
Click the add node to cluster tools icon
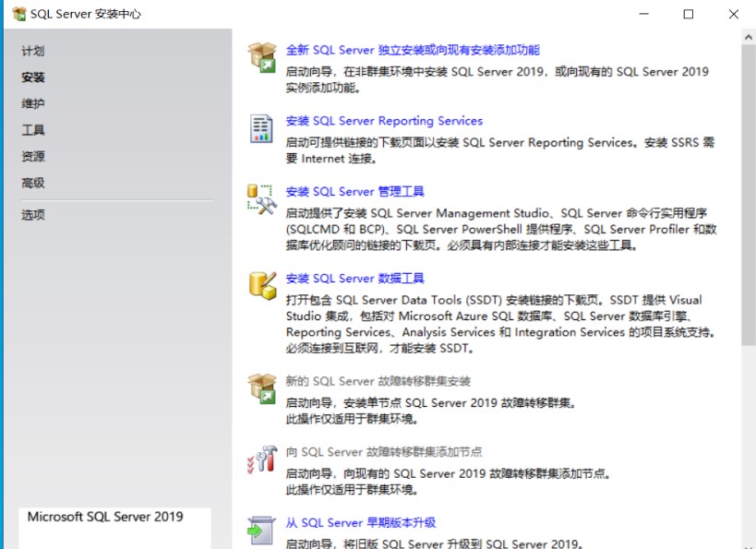coord(262,459)
